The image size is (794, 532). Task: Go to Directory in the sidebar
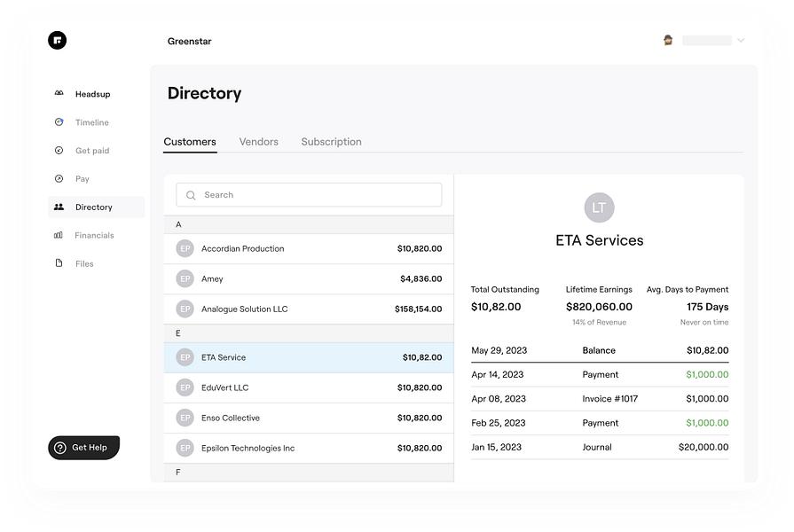tap(96, 207)
